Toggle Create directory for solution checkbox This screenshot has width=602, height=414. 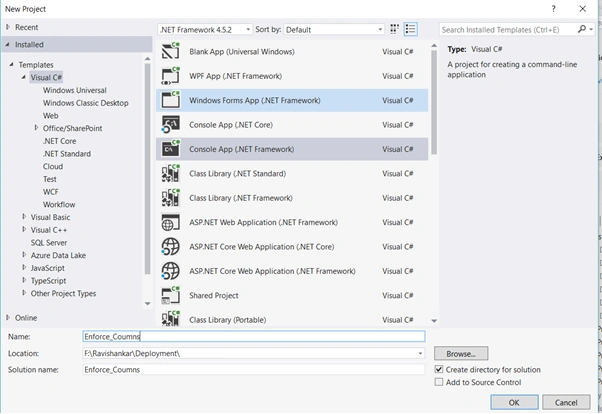click(x=439, y=369)
